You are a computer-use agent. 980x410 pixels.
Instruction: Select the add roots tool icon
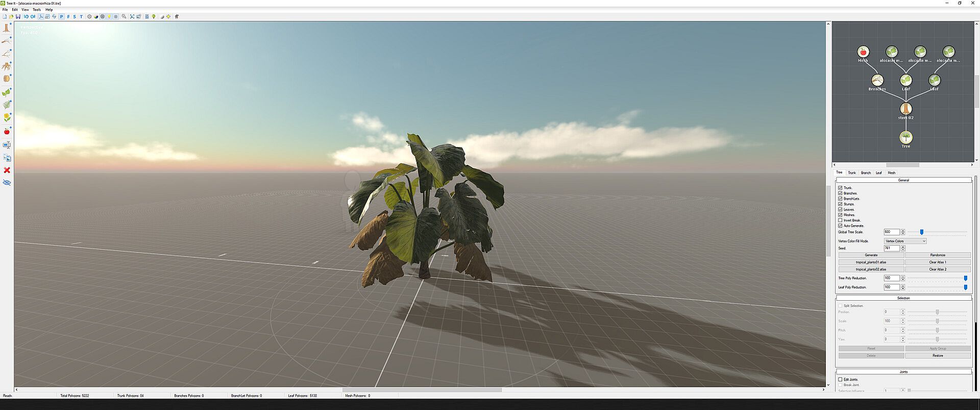coord(7,66)
